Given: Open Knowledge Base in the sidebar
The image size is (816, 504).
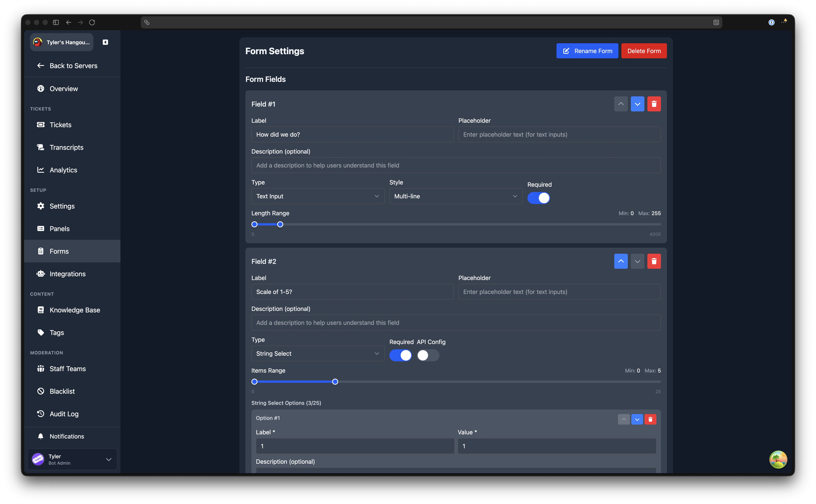Looking at the screenshot, I should [x=72, y=310].
